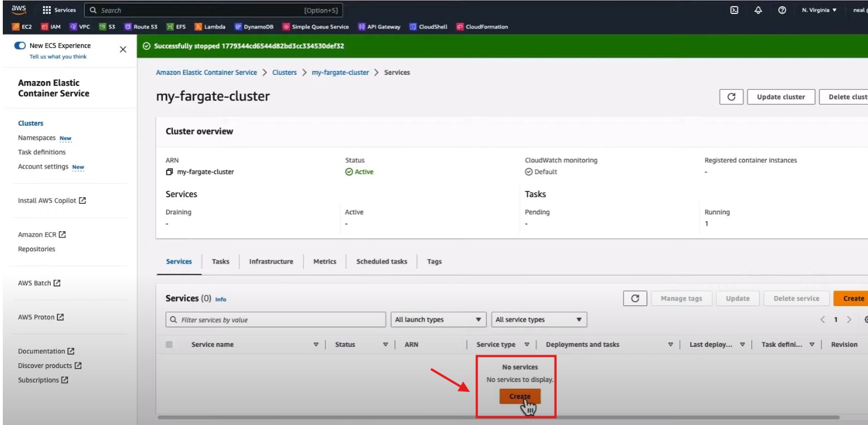Screen dimensions: 868x425
Task: Click the Create button under No services
Action: tap(519, 397)
